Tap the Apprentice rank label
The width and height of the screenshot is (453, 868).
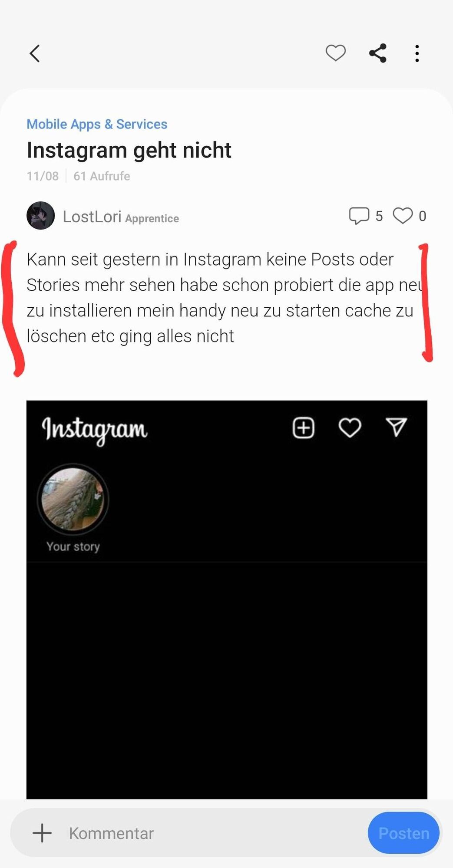152,218
